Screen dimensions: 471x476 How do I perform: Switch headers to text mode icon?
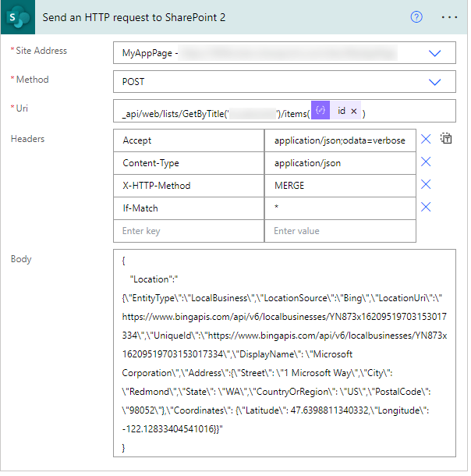(446, 139)
